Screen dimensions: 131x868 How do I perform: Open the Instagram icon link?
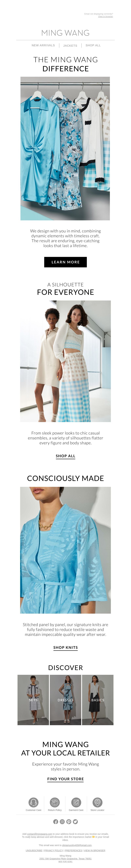[x=62, y=822]
